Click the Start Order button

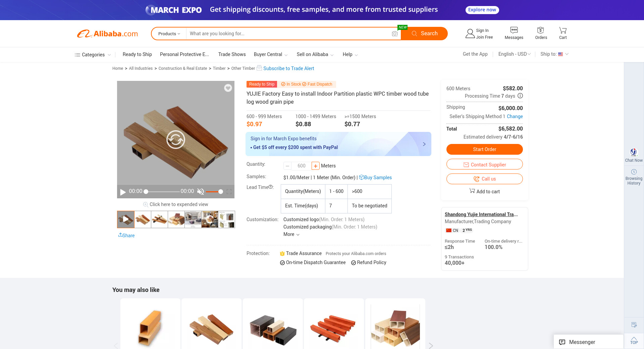(484, 149)
